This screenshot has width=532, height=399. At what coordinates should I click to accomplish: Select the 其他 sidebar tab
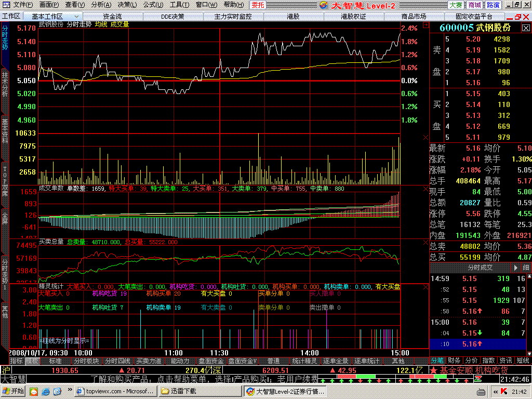pos(5,312)
